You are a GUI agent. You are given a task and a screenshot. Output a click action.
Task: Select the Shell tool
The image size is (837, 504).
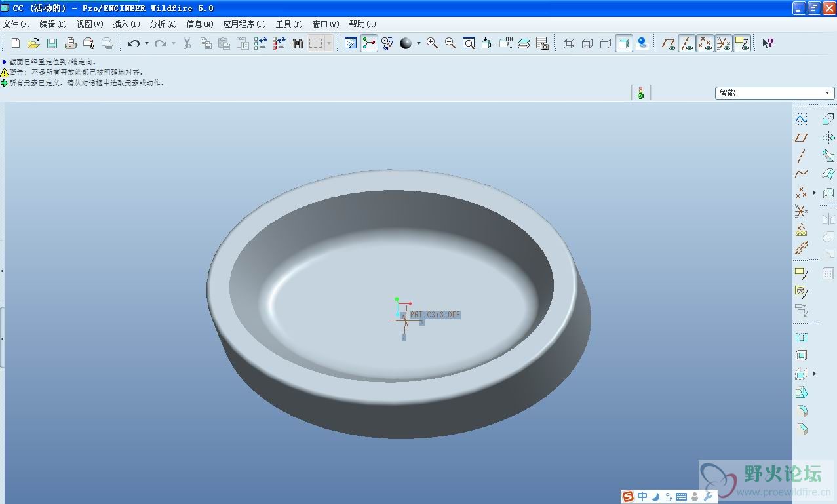pyautogui.click(x=801, y=355)
